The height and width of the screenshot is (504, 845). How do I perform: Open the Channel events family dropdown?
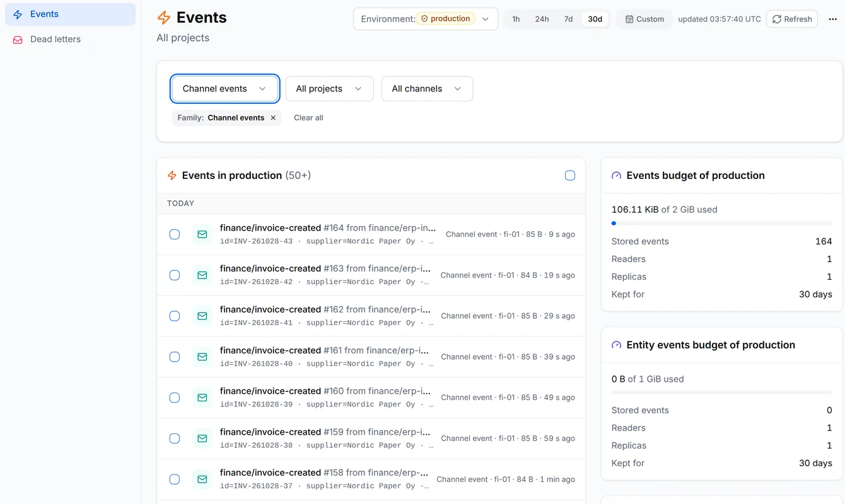224,89
